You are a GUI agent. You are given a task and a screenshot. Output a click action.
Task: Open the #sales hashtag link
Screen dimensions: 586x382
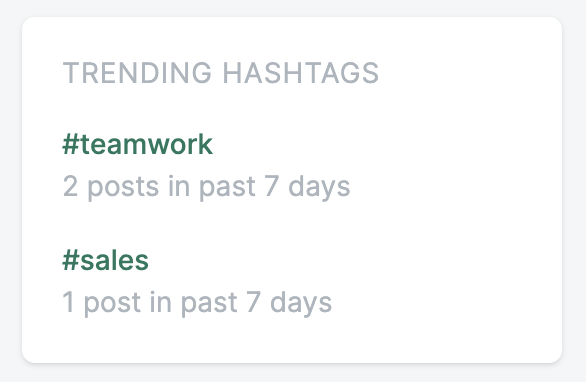click(105, 261)
